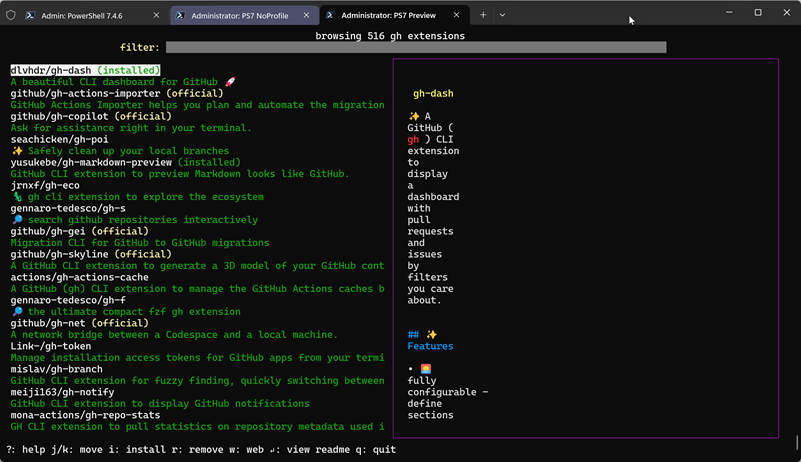Maximize the terminal window
Viewport: 801px width, 462px height.
pos(758,12)
